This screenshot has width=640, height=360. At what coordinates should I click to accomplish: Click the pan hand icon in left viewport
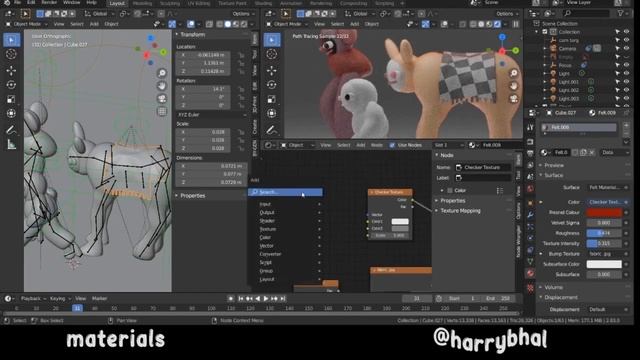click(162, 86)
